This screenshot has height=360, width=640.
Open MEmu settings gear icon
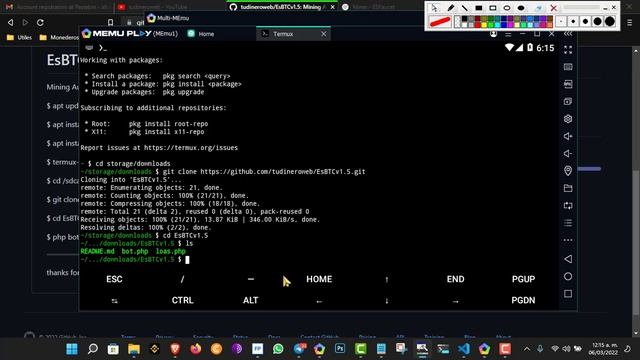(568, 119)
